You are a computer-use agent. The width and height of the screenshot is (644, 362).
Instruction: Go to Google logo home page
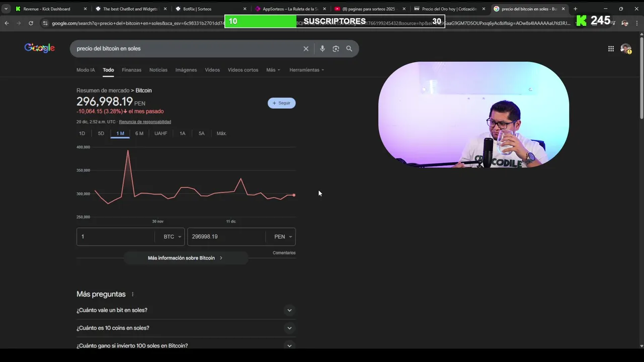point(39,48)
